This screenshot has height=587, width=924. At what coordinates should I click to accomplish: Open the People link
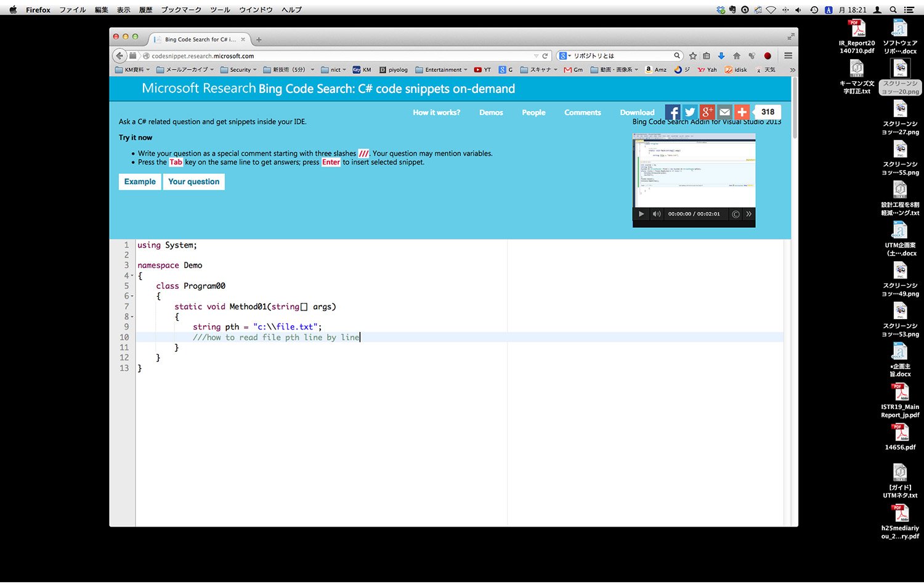point(533,113)
